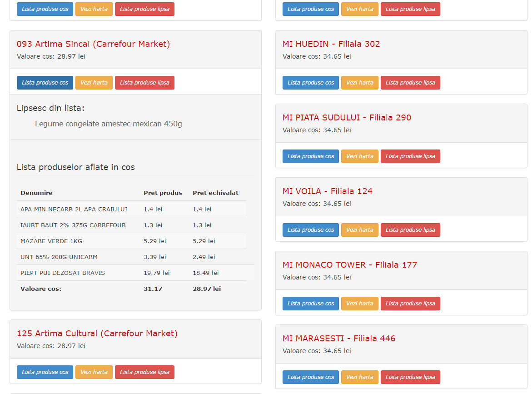
Task: Open store title 125 Artima Cultural (Carrefour Market)
Action: pos(97,333)
